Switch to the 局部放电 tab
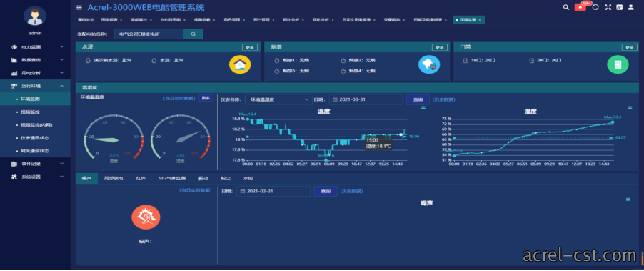Screen dimensions: 644x271 click(x=114, y=179)
